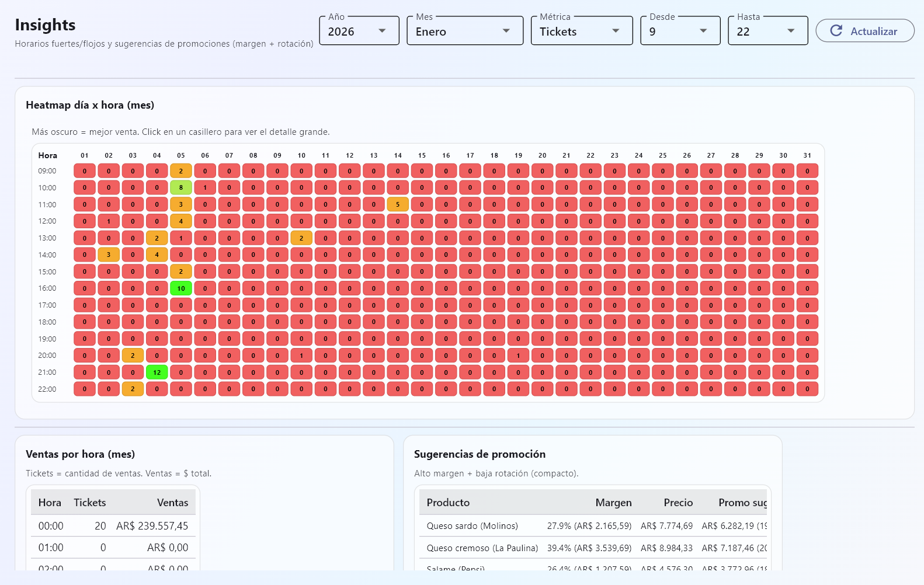Click the light green cell showing 8
Viewport: 924px width, 585px height.
181,188
